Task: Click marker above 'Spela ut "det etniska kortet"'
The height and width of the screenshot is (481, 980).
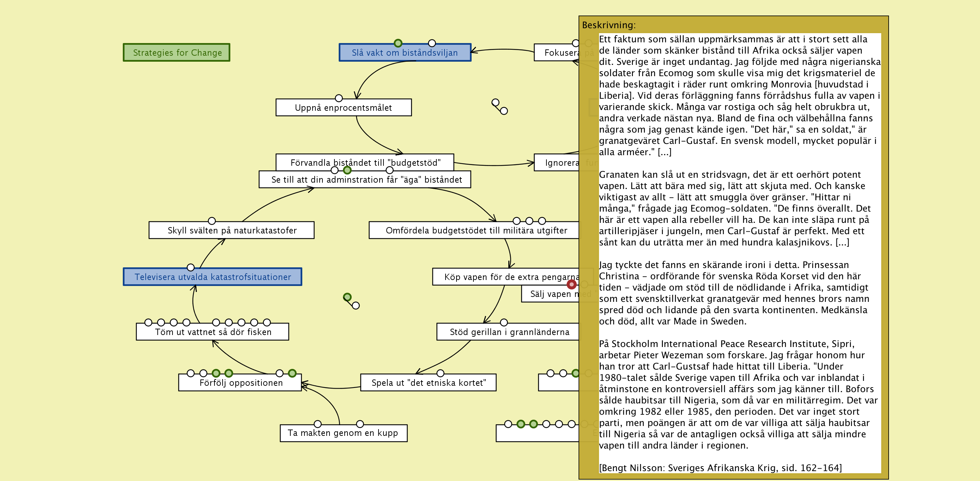Action: tap(440, 373)
